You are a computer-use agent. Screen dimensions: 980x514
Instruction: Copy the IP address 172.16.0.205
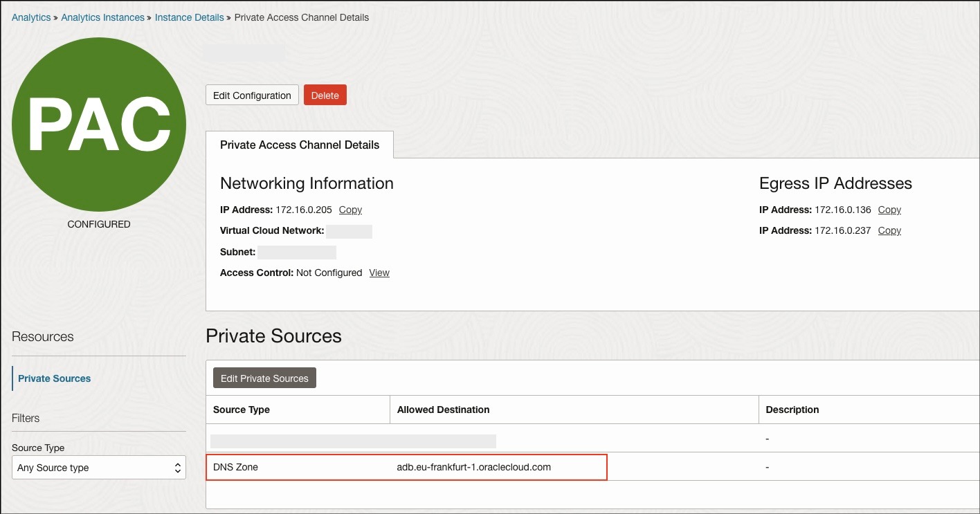350,210
